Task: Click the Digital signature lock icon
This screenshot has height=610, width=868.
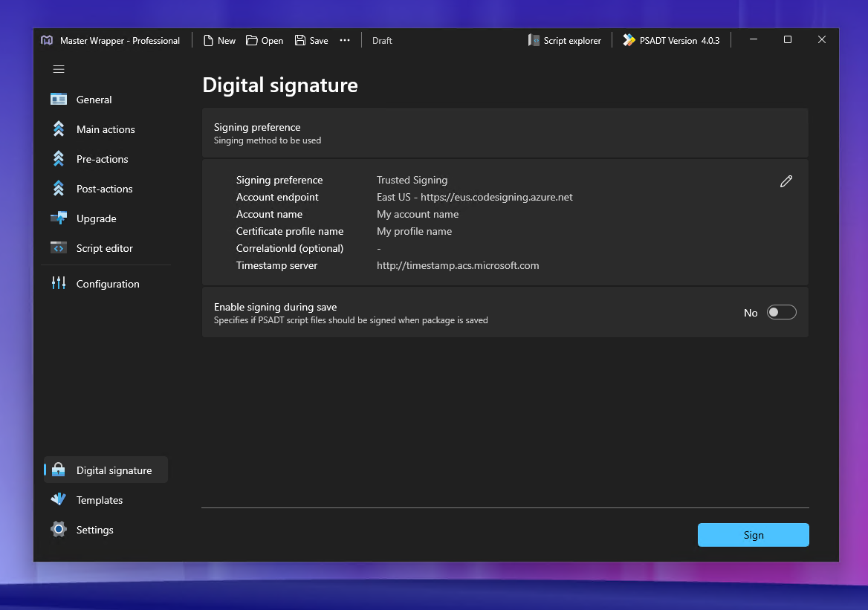Action: coord(58,470)
